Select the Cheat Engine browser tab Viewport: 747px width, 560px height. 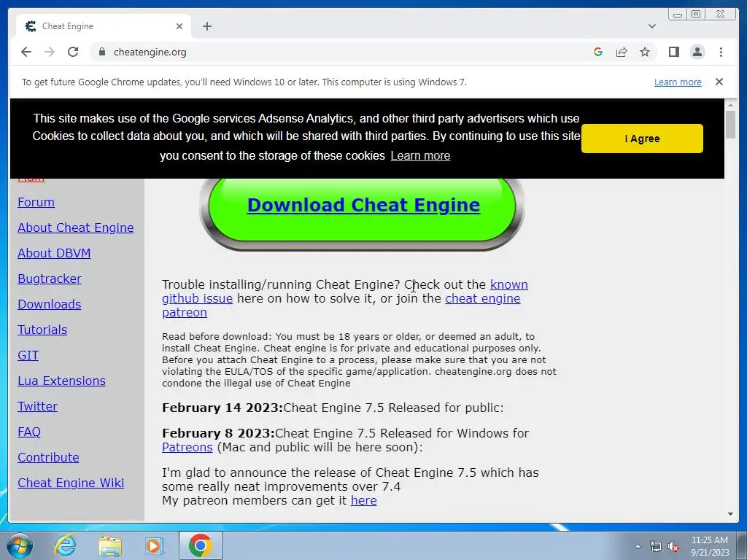pyautogui.click(x=104, y=26)
